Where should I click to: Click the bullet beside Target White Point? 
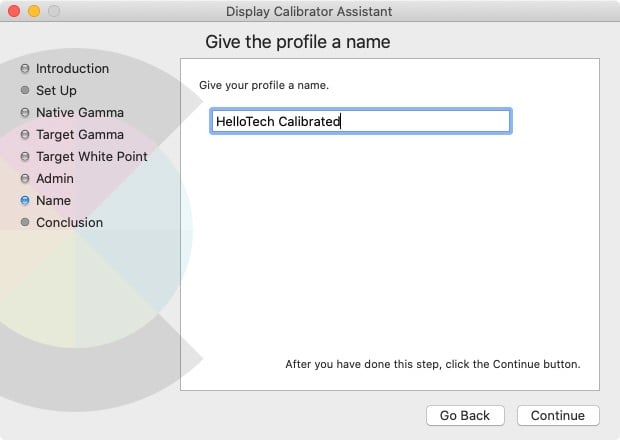pyautogui.click(x=25, y=157)
